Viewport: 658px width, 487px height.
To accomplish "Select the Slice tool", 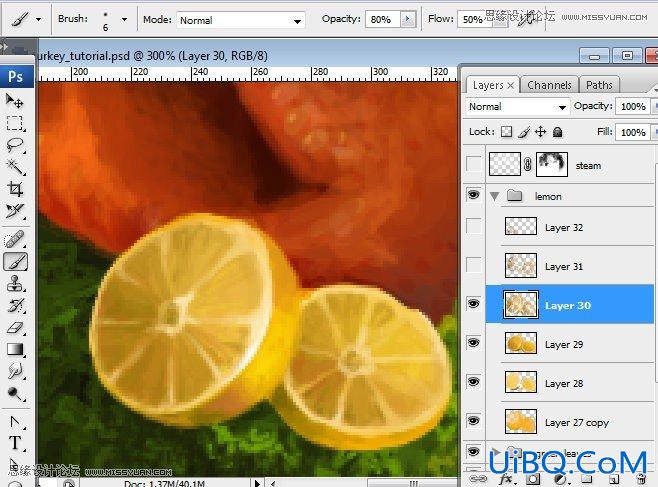I will pyautogui.click(x=15, y=211).
